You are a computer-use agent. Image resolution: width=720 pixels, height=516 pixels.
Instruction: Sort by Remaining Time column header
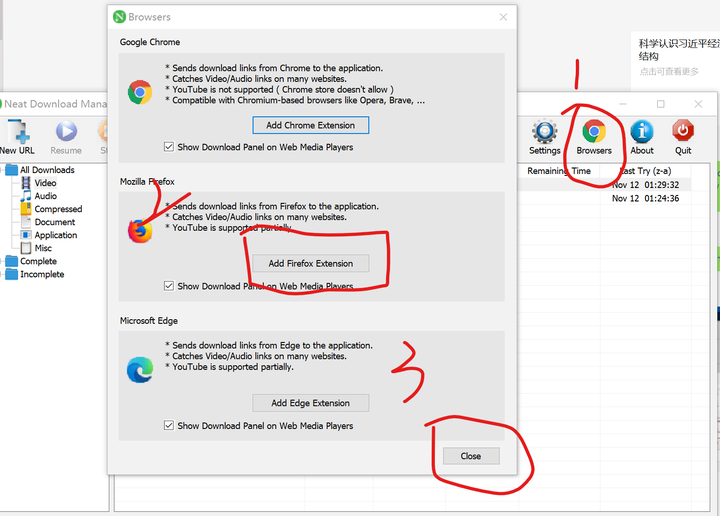point(559,171)
